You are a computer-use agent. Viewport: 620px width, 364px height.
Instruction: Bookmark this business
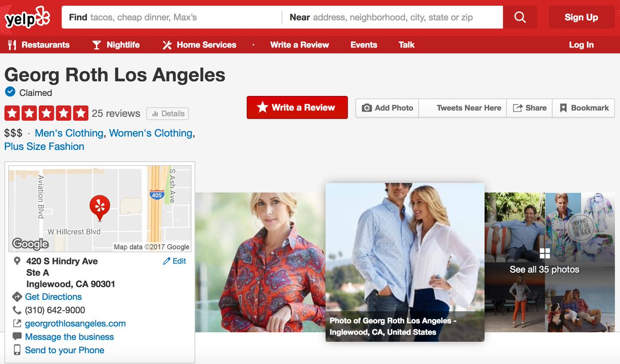coord(584,108)
